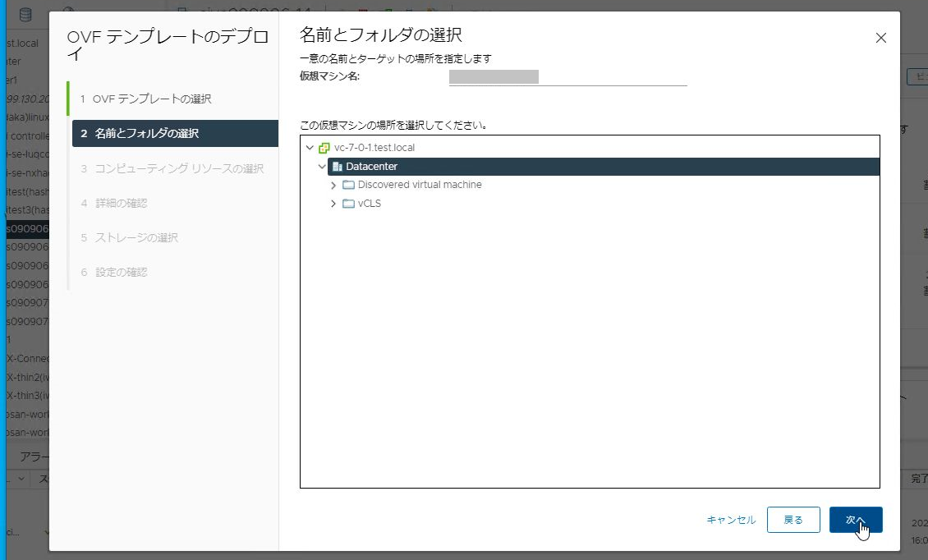Click the キャンセル button
This screenshot has width=928, height=560.
tap(731, 520)
